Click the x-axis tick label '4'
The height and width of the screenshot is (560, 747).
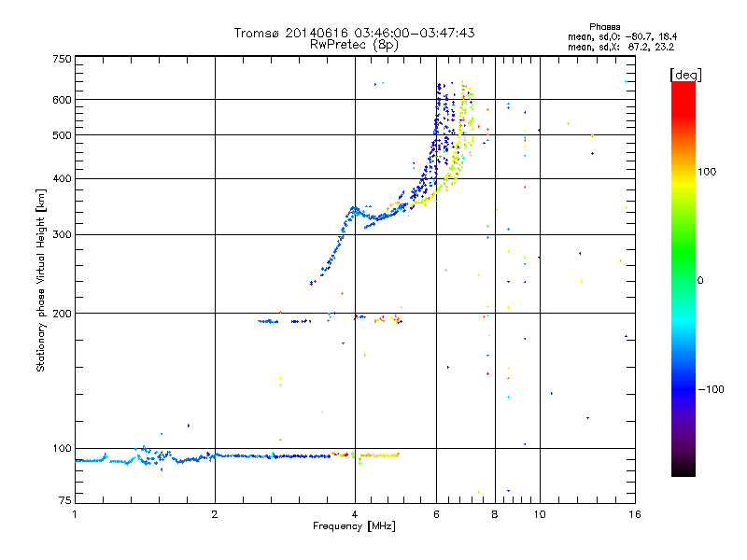(x=355, y=514)
